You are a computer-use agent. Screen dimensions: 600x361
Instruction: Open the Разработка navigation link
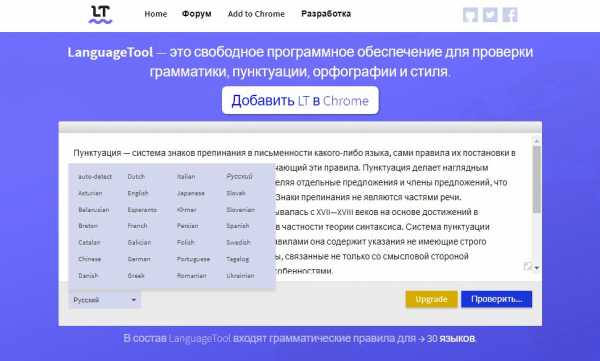pyautogui.click(x=326, y=14)
